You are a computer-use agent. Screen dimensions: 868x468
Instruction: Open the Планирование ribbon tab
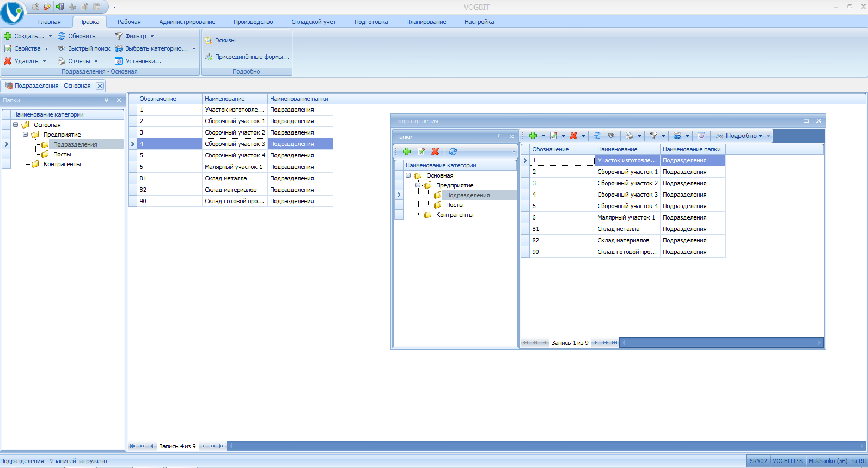(426, 22)
